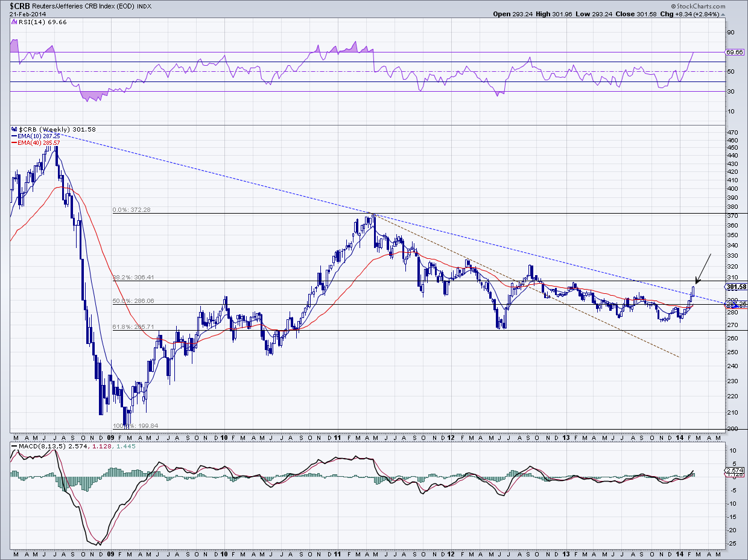Viewport: 748px width, 560px height.
Task: Click the $CRB ticker symbol in the chart title
Action: coord(19,5)
